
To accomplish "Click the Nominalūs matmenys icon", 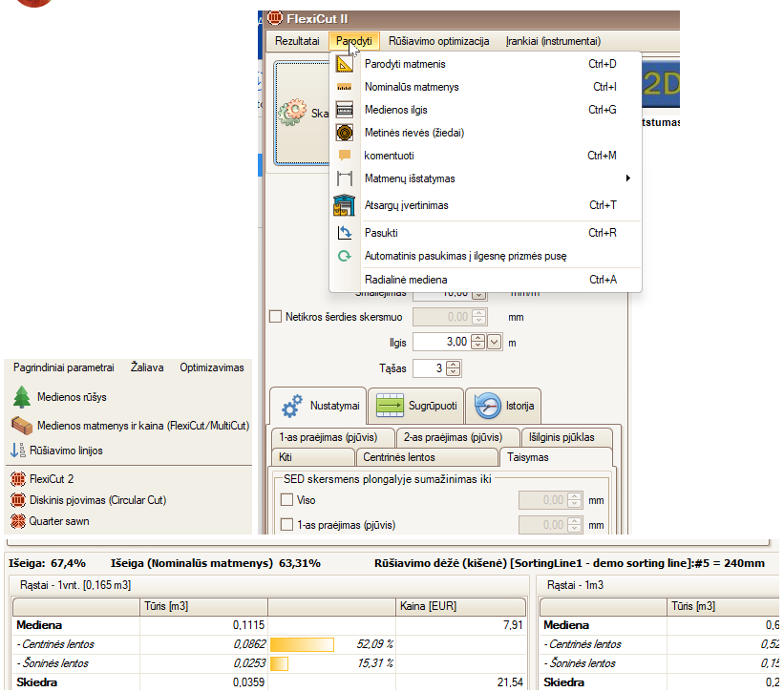I will click(x=345, y=87).
